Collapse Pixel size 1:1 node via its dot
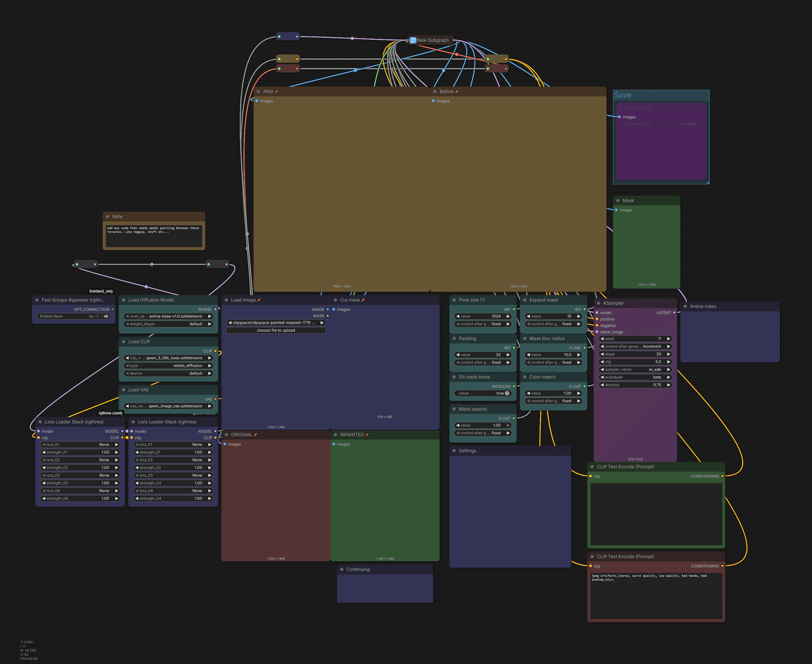Image resolution: width=812 pixels, height=664 pixels. pyautogui.click(x=454, y=300)
